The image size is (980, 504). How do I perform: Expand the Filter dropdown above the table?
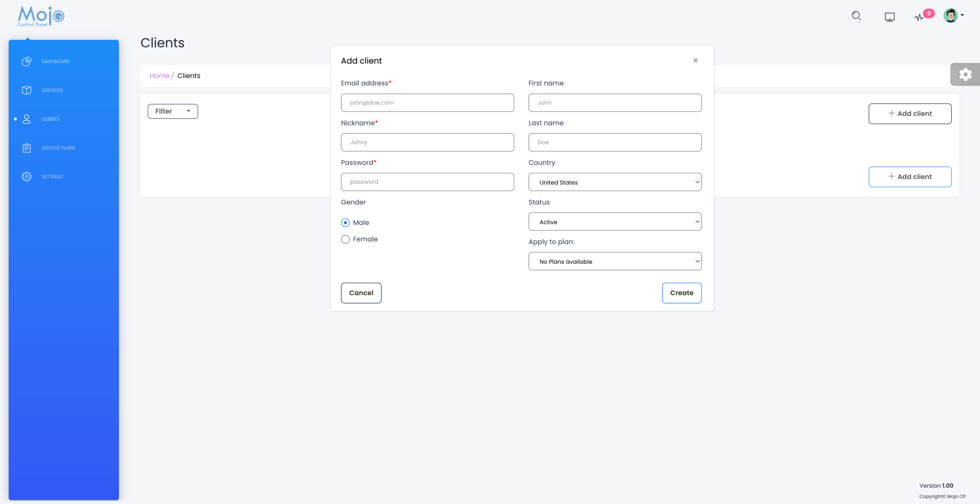point(172,111)
